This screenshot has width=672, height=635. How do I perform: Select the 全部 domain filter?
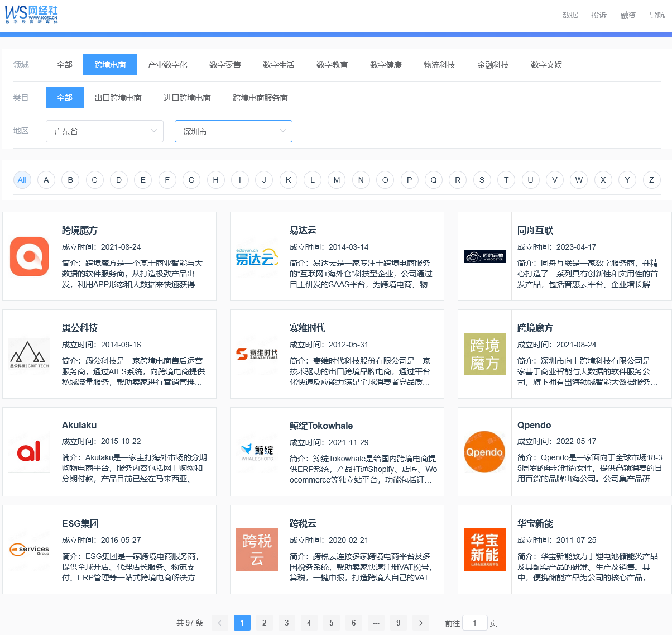tap(65, 65)
